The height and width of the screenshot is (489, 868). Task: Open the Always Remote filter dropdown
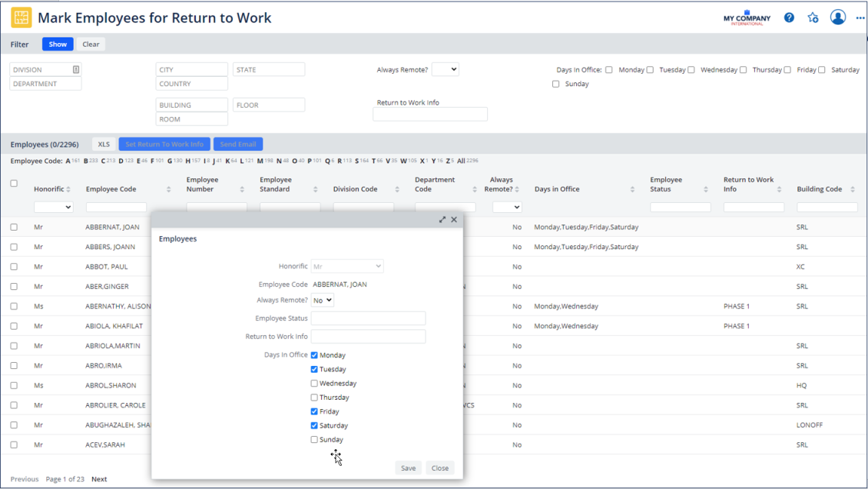pos(445,69)
